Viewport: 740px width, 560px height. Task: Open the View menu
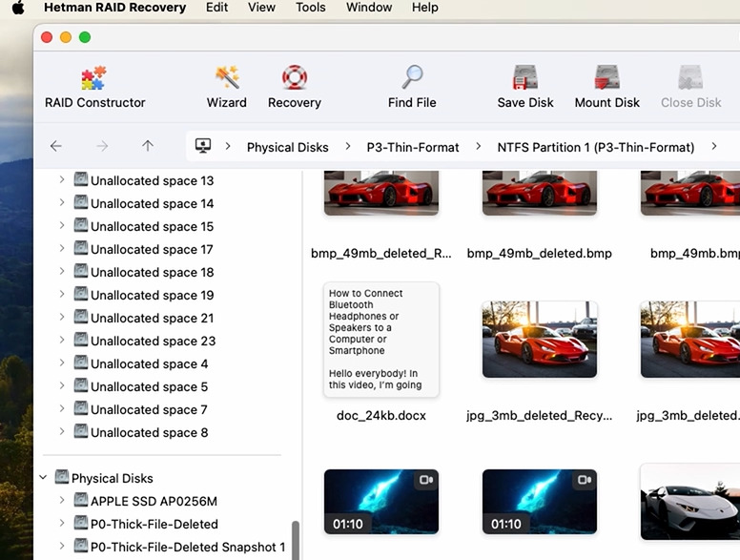tap(261, 8)
